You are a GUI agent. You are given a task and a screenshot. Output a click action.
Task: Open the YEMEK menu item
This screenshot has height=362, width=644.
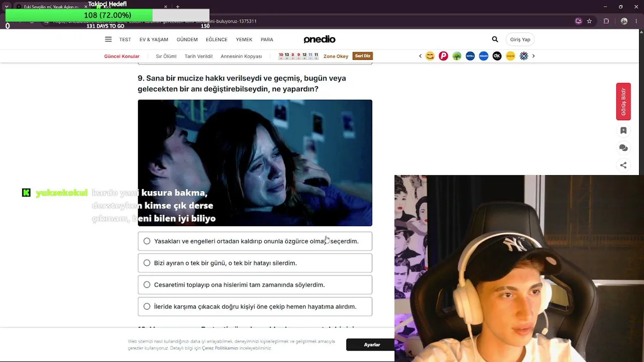click(244, 40)
